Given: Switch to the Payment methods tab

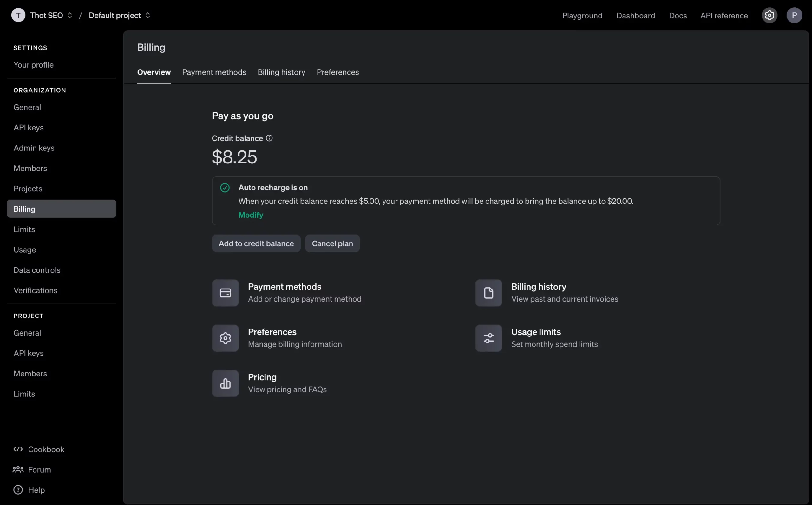Looking at the screenshot, I should pyautogui.click(x=214, y=72).
